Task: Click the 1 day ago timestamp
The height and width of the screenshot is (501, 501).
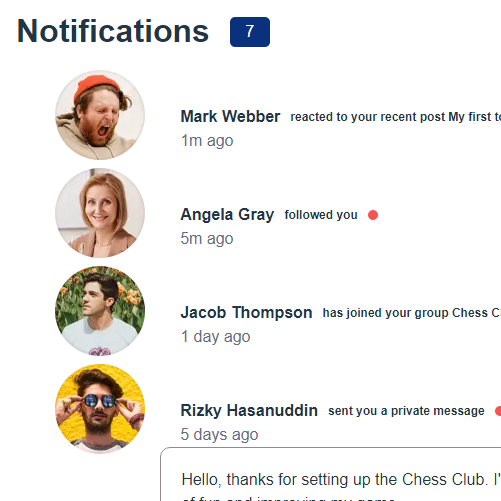Action: 215,336
